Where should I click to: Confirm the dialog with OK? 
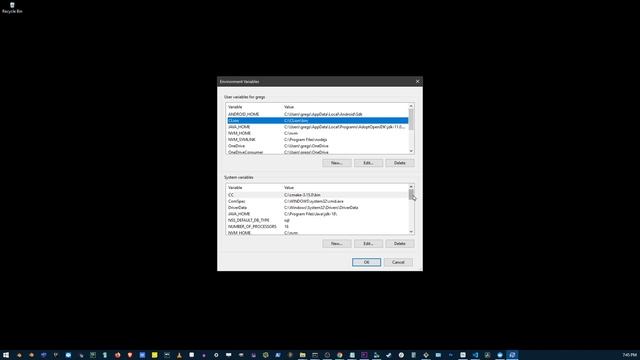pos(367,262)
